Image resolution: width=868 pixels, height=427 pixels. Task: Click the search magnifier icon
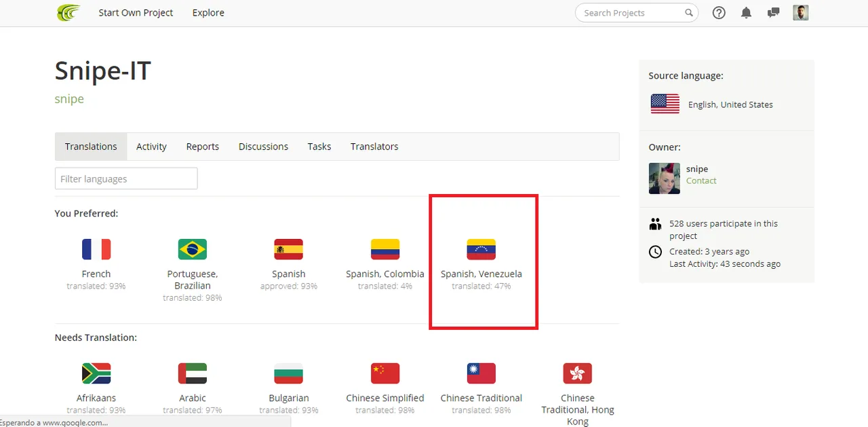(689, 12)
